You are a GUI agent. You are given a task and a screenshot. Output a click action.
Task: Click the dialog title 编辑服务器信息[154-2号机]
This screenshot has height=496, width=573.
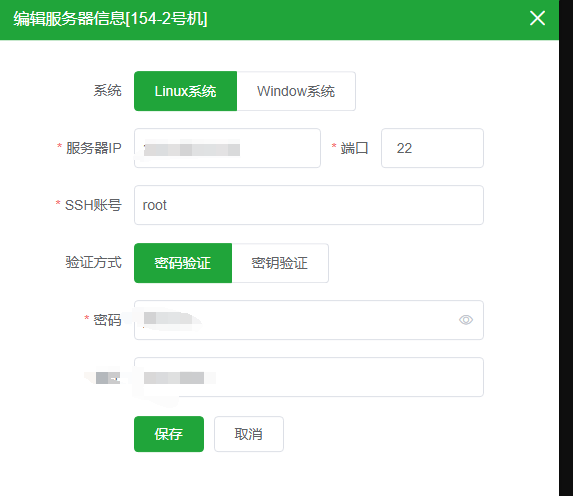pyautogui.click(x=110, y=18)
